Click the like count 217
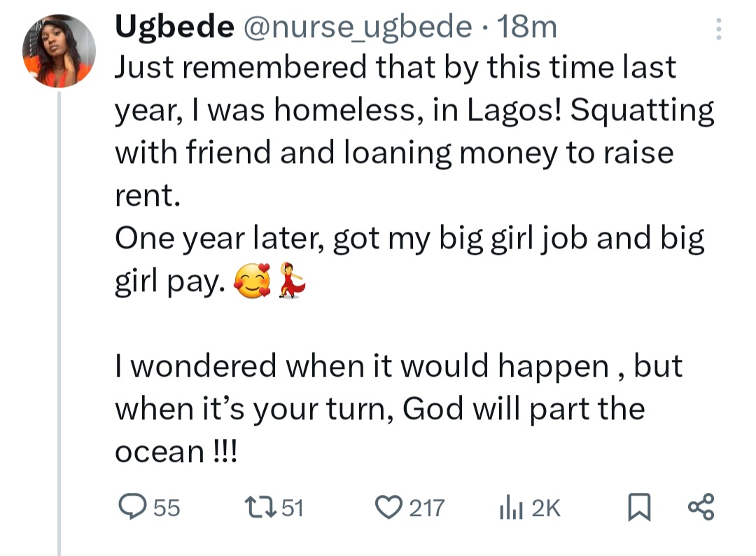The image size is (756, 556). pos(427,508)
